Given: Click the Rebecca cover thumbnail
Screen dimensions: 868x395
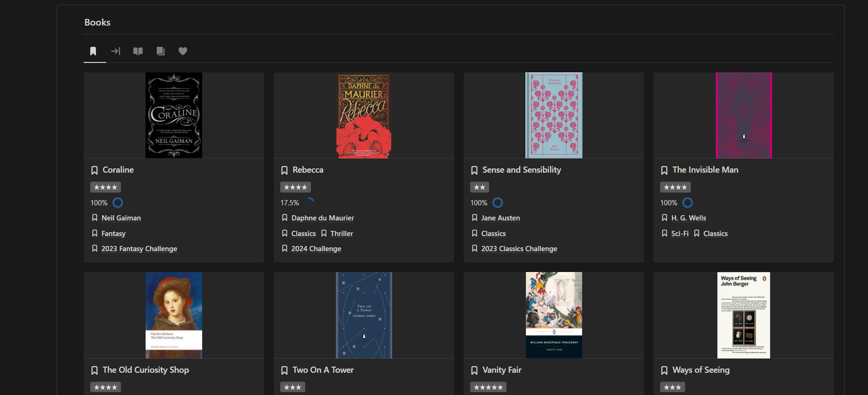Looking at the screenshot, I should (364, 115).
